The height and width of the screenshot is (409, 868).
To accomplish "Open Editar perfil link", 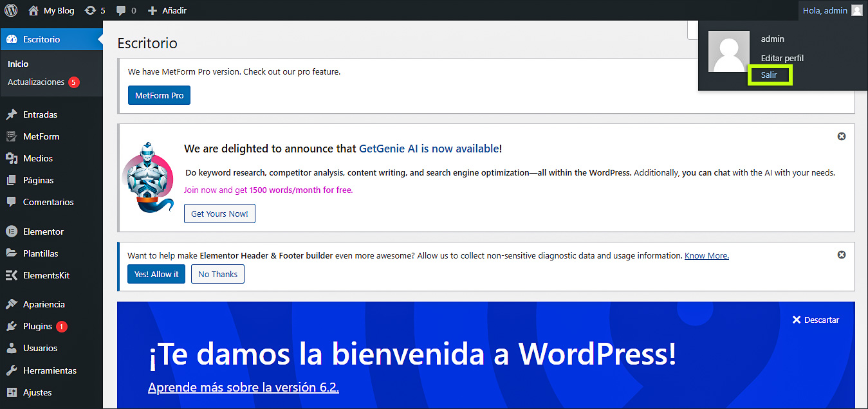I will click(782, 58).
